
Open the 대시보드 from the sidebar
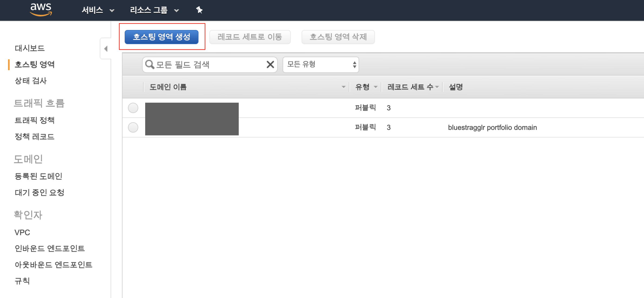[x=30, y=48]
